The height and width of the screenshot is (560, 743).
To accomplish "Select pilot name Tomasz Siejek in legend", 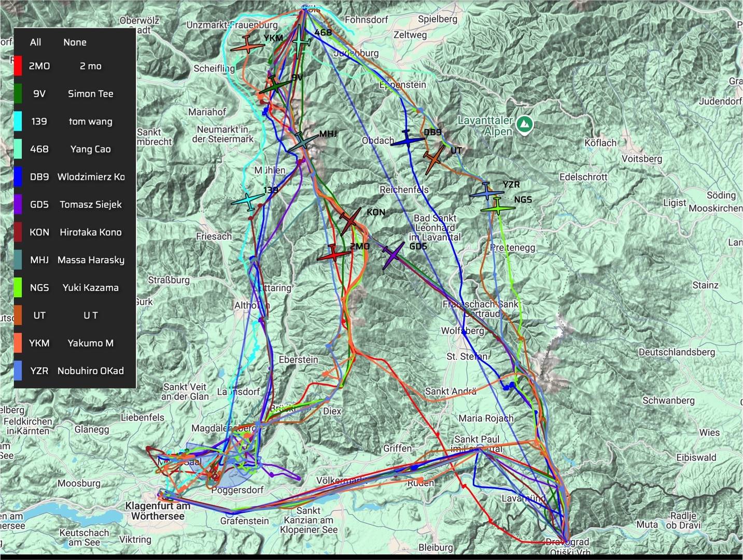I will coord(91,204).
